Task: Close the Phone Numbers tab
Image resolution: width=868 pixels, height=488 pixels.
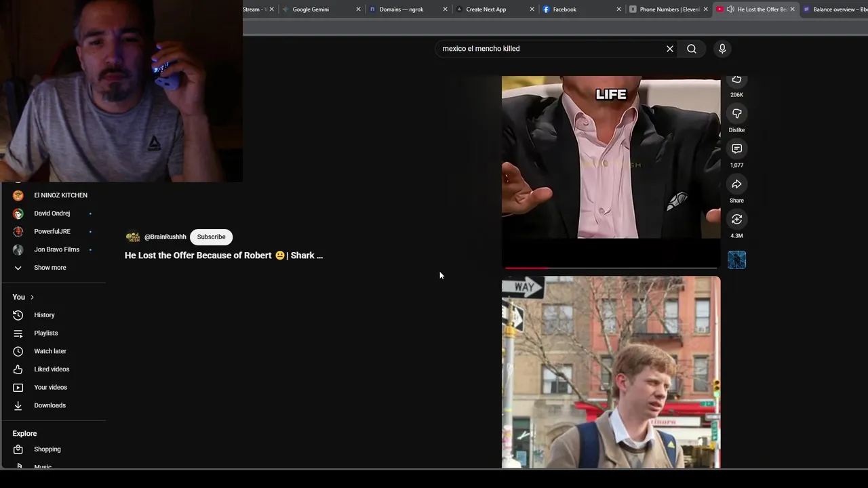Action: [x=705, y=9]
